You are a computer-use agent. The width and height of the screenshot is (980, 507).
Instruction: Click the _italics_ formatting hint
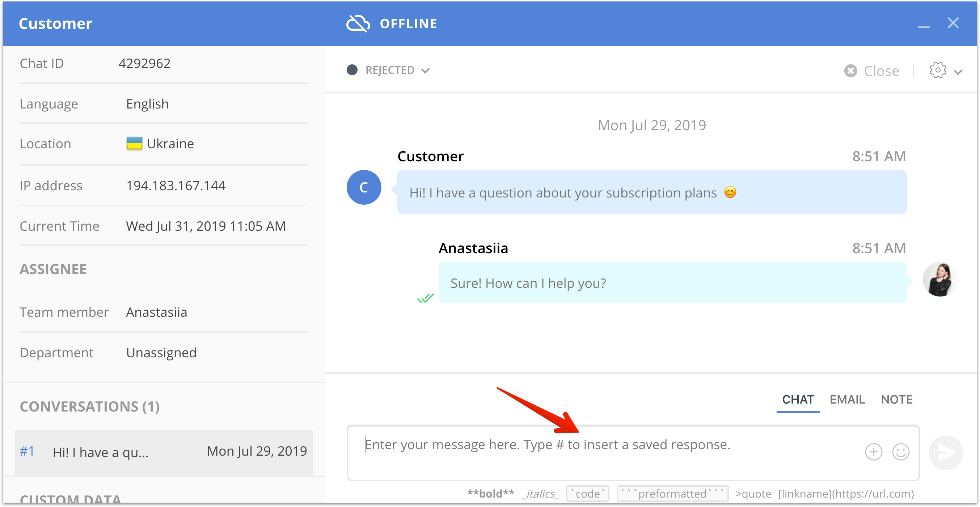[x=540, y=493]
